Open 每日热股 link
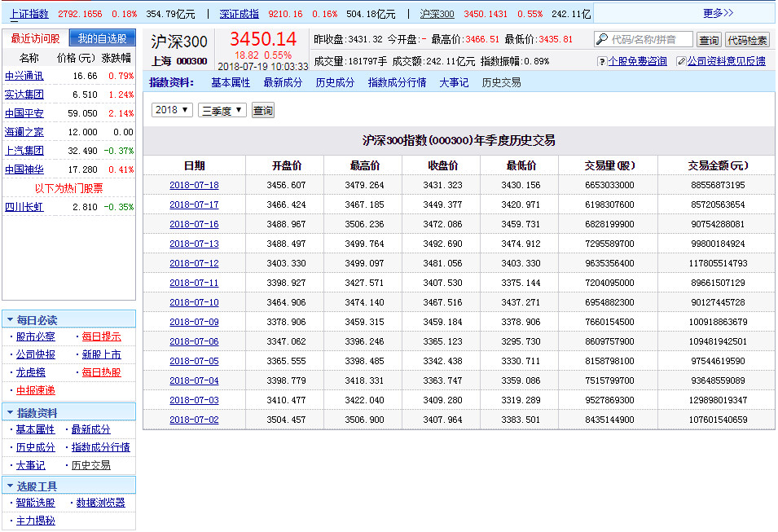778x532 pixels. point(101,372)
